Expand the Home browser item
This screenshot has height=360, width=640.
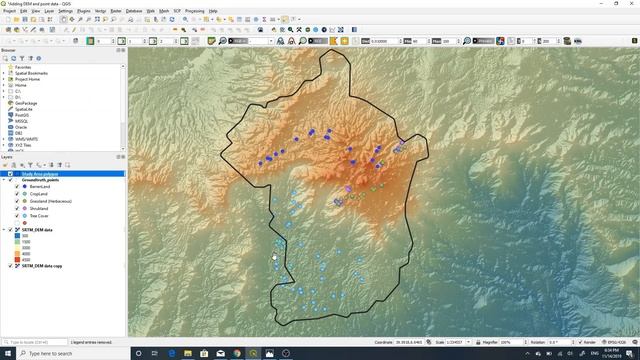[4, 85]
